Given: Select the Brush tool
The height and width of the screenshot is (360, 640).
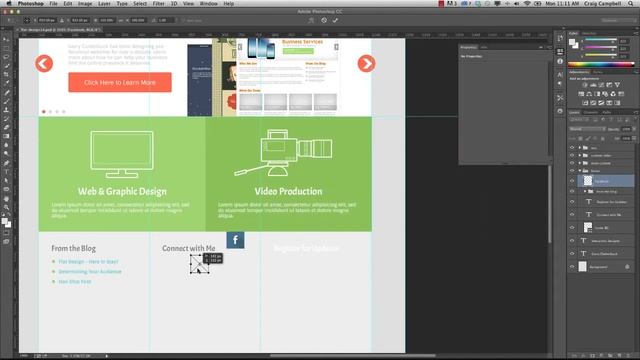Looking at the screenshot, I should [x=6, y=101].
